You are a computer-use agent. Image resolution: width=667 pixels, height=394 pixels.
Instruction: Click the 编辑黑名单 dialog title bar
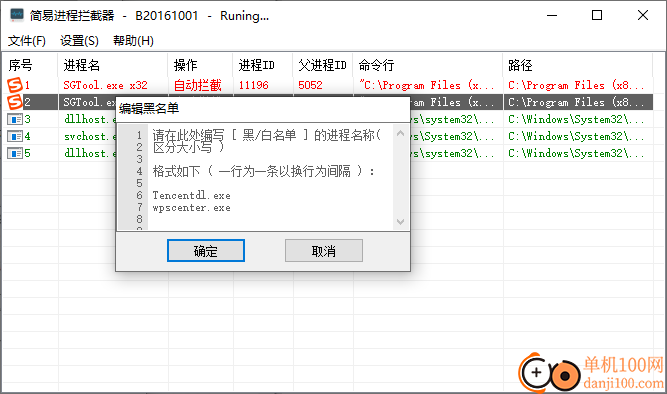tap(263, 109)
